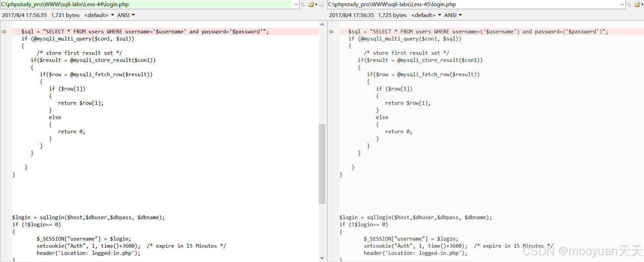Image resolution: width=644 pixels, height=262 pixels.
Task: Click the 'store first result set' comment in right pane
Action: coord(406,53)
